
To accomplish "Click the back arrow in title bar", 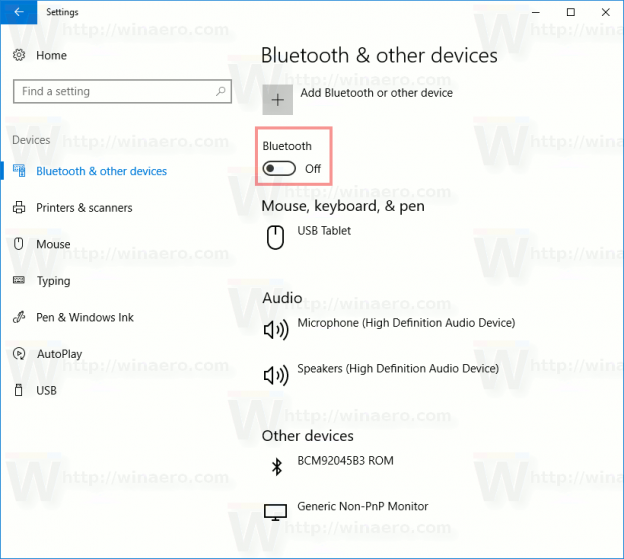I will (x=18, y=12).
